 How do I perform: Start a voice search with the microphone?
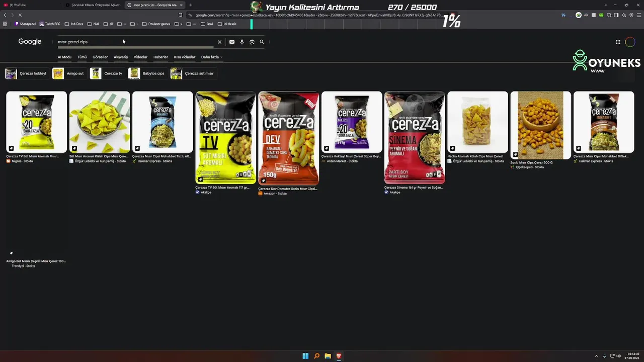click(x=242, y=42)
